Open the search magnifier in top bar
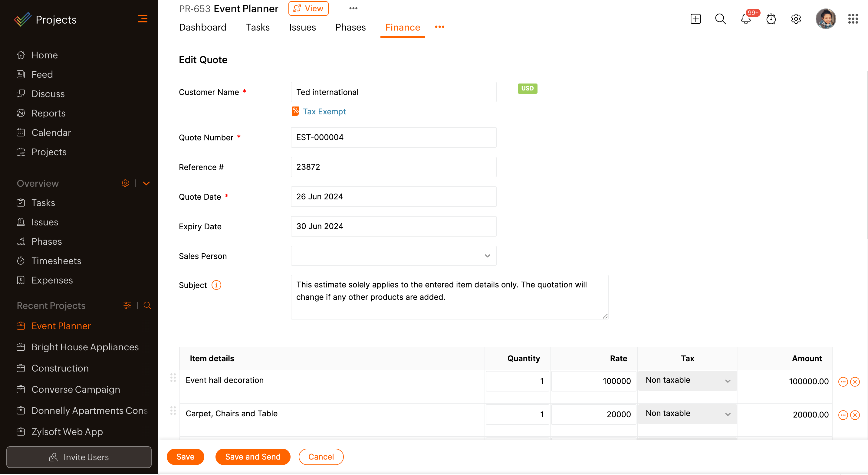 [x=720, y=19]
